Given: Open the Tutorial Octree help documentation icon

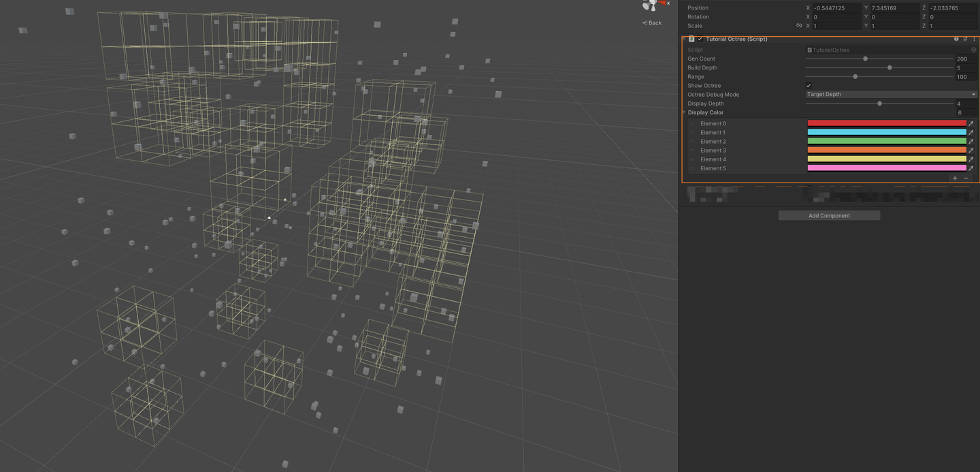Looking at the screenshot, I should tap(956, 39).
